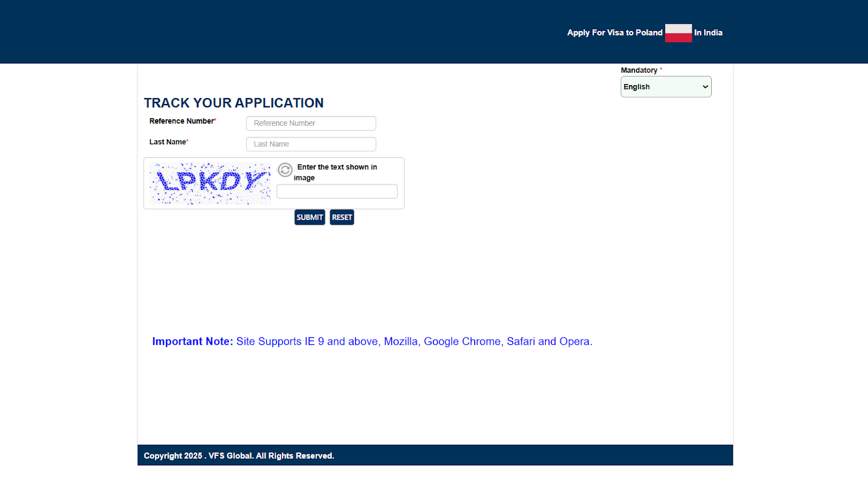Click the Poland flag icon in the header
This screenshot has width=868, height=481.
tap(678, 33)
